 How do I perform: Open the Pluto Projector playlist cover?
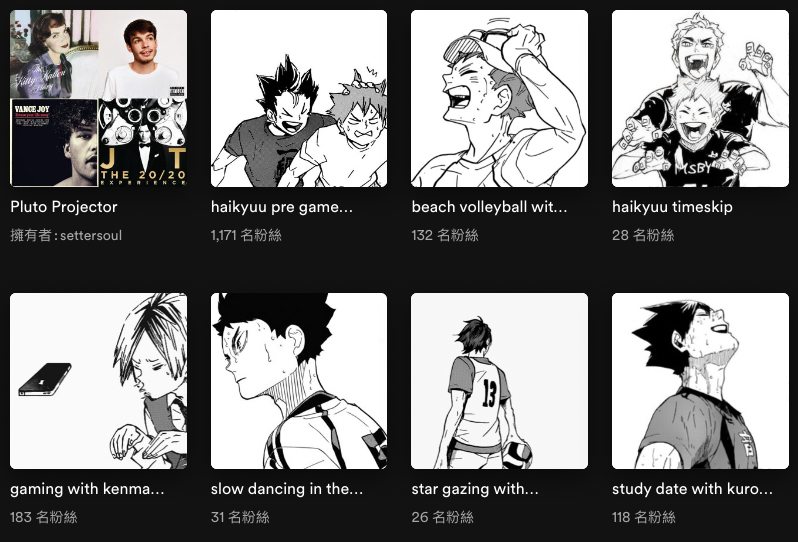pyautogui.click(x=98, y=98)
